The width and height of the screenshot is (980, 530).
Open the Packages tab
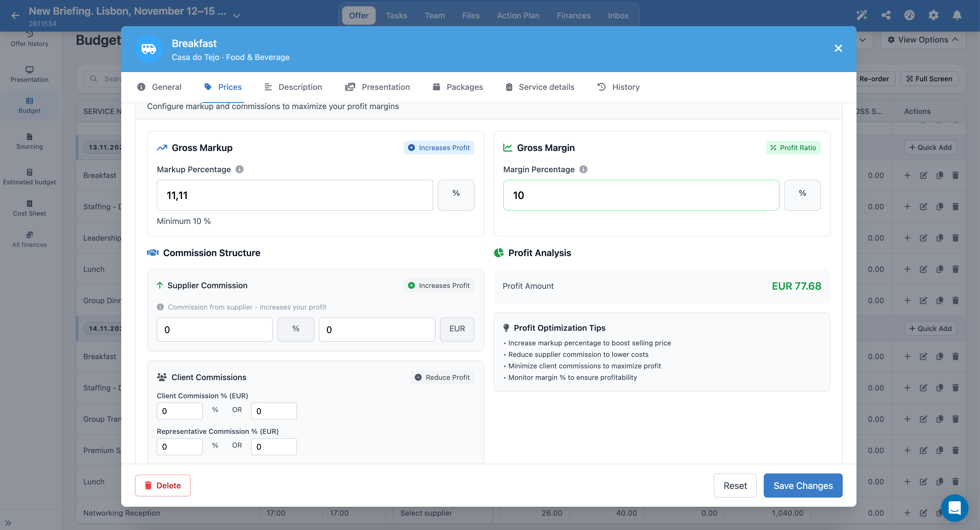click(x=458, y=87)
